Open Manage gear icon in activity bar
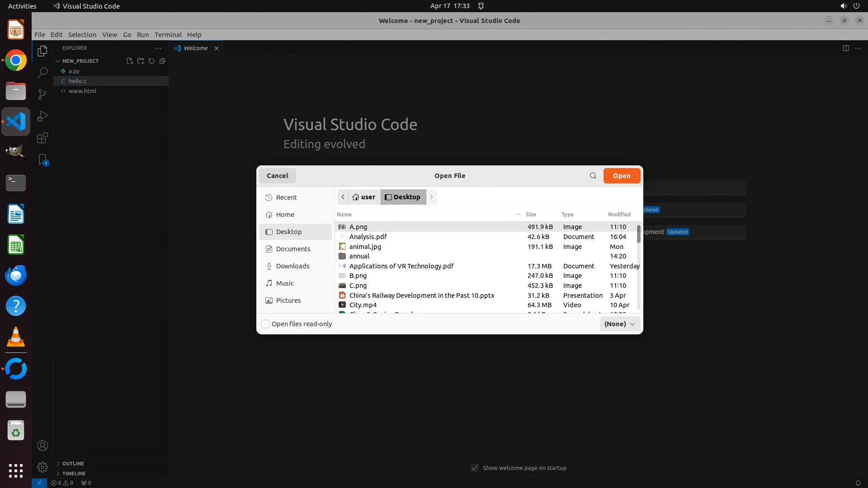Viewport: 868px width, 488px height. click(x=42, y=467)
